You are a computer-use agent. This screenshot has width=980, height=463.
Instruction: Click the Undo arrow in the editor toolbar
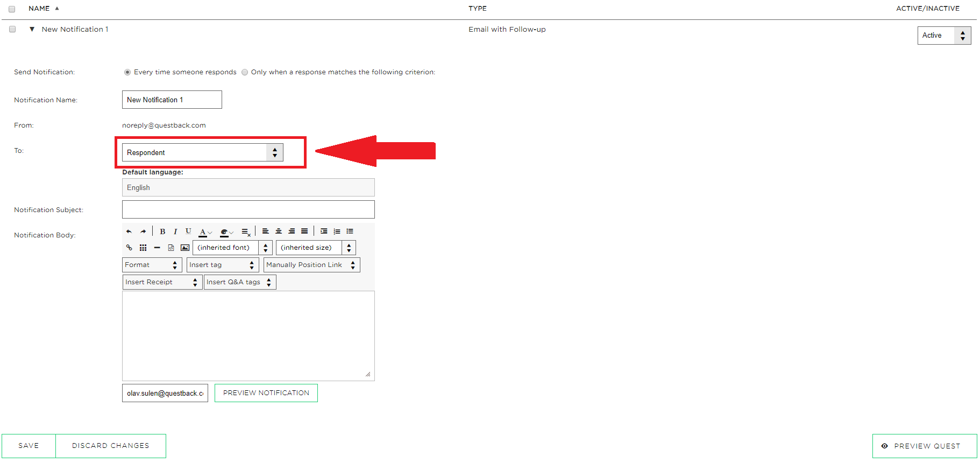129,231
